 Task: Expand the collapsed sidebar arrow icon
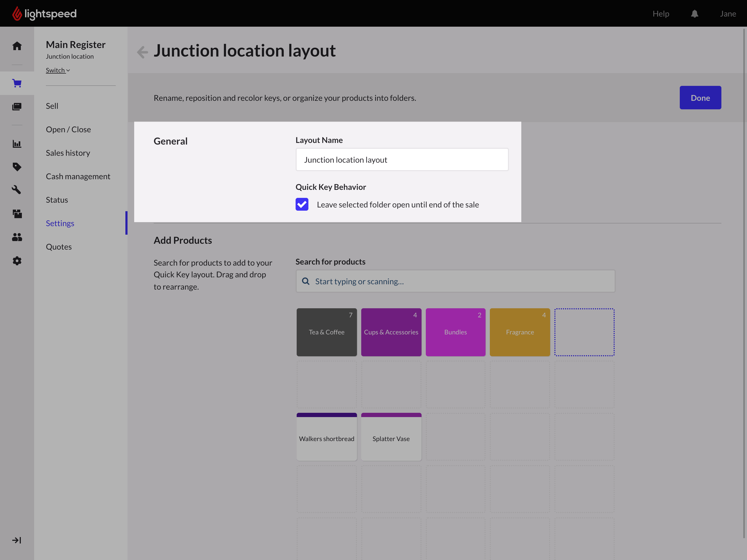click(x=17, y=540)
